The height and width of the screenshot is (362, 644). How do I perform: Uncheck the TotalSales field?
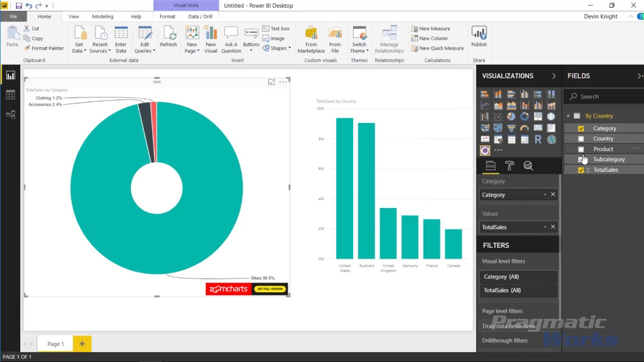tap(581, 170)
